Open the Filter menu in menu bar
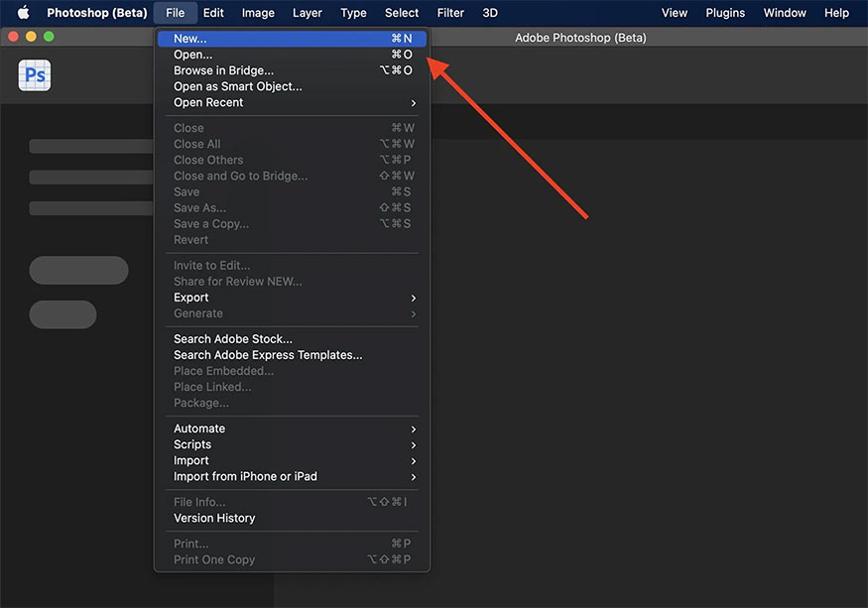Screen dimensions: 868x608 coord(450,13)
